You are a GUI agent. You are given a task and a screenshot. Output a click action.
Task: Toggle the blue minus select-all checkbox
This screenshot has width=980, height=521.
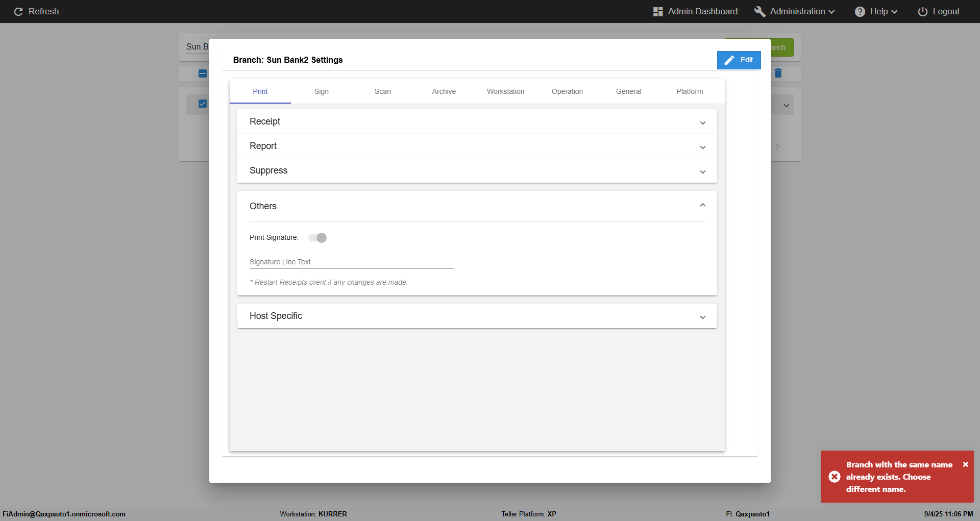click(x=203, y=73)
